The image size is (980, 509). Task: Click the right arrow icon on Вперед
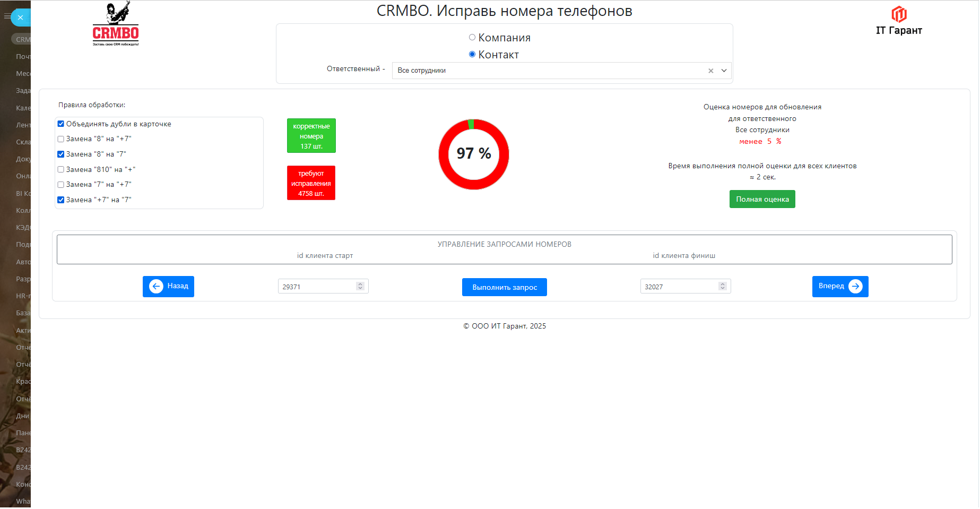tap(855, 287)
